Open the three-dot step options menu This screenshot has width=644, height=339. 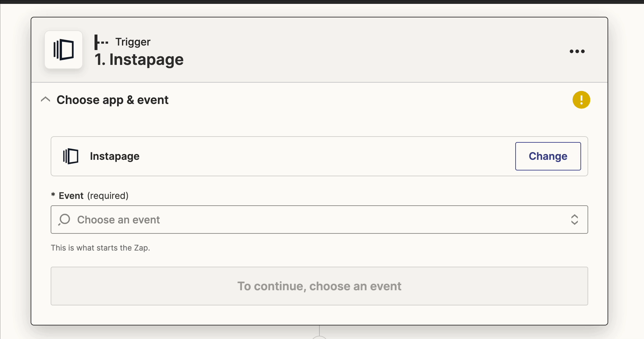pos(577,51)
